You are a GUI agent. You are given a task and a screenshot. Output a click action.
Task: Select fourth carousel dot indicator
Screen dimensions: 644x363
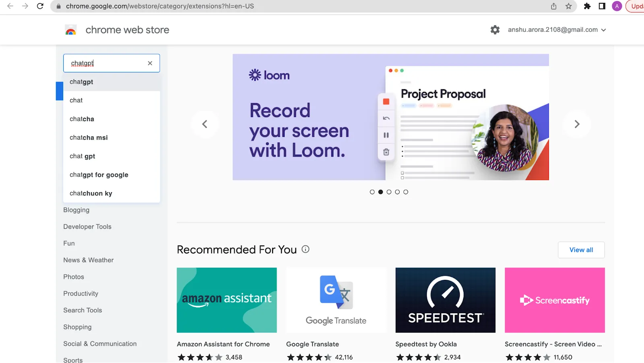coord(397,192)
